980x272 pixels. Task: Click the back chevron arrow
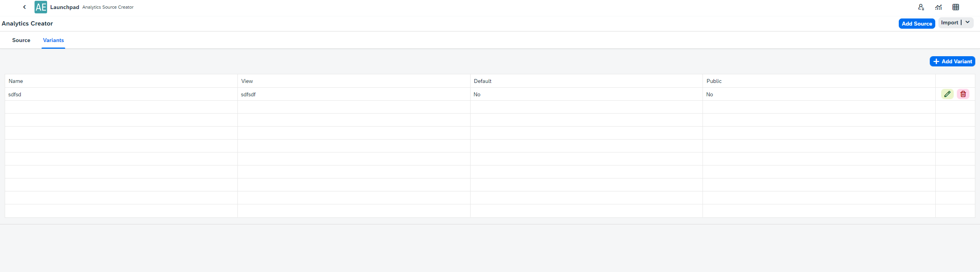point(24,7)
